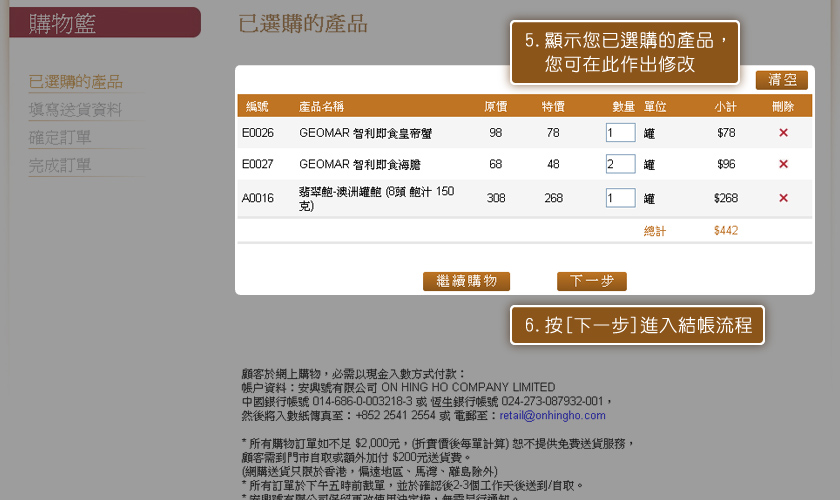
Task: Select 完成訂單 in the sidebar
Action: pos(60,166)
